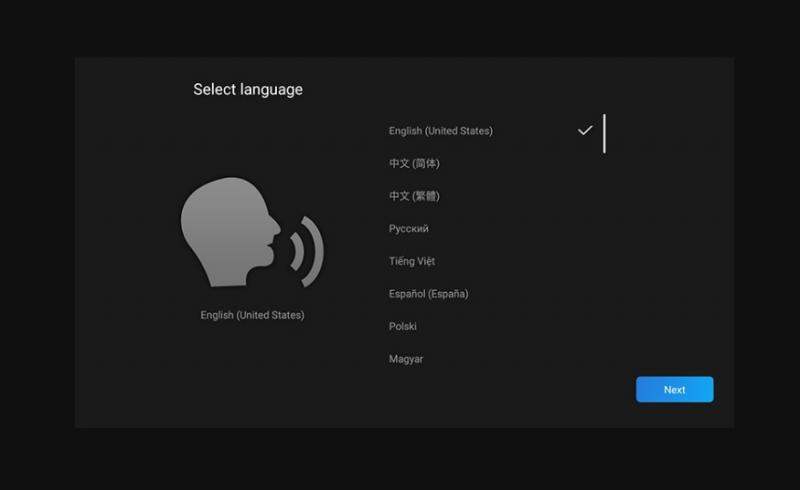Image resolution: width=800 pixels, height=490 pixels.
Task: Select Русский from the language list
Action: tap(409, 229)
